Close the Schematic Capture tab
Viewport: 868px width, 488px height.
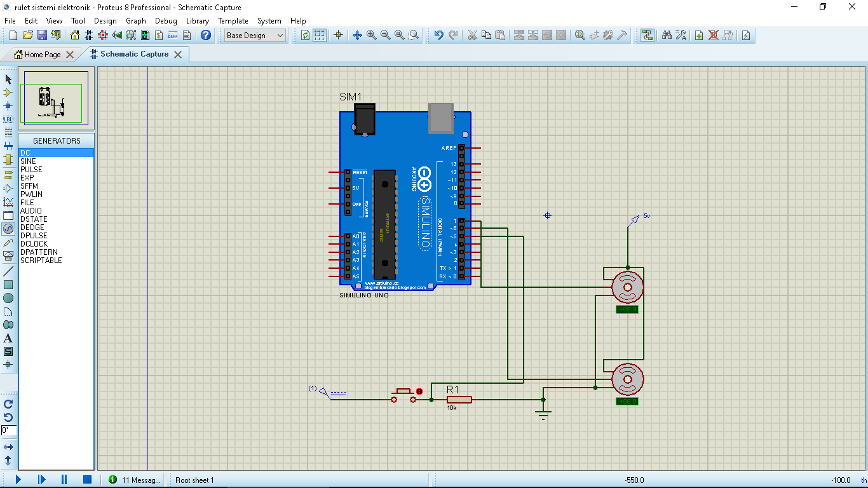click(x=178, y=55)
